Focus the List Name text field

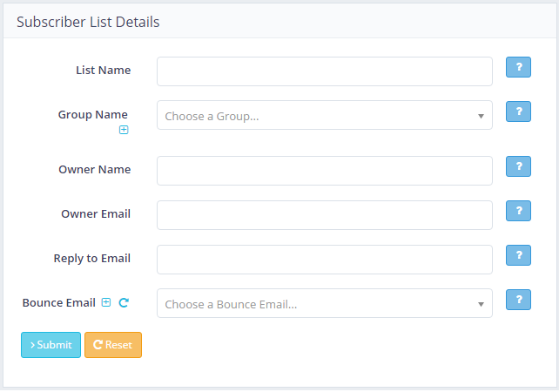coord(324,71)
